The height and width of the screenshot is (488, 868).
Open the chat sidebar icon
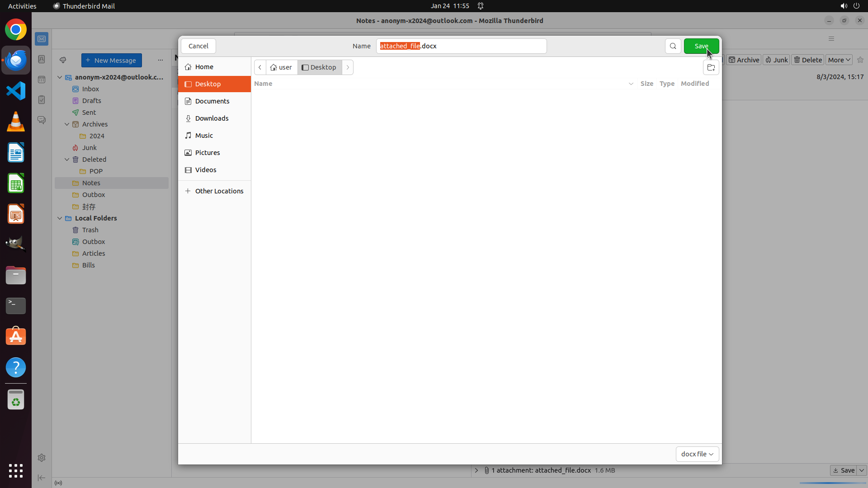tap(42, 120)
